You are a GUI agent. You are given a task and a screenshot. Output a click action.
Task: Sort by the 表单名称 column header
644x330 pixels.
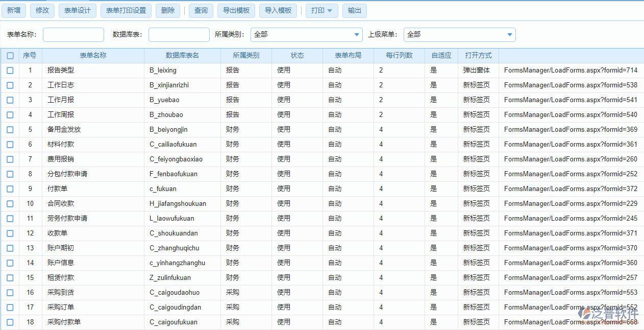pos(93,56)
